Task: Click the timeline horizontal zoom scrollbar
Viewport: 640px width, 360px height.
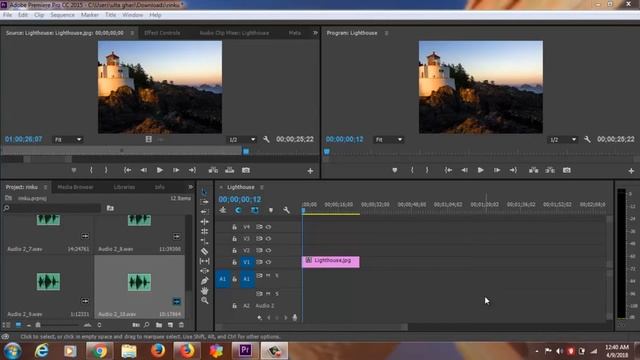Action: coord(312,327)
